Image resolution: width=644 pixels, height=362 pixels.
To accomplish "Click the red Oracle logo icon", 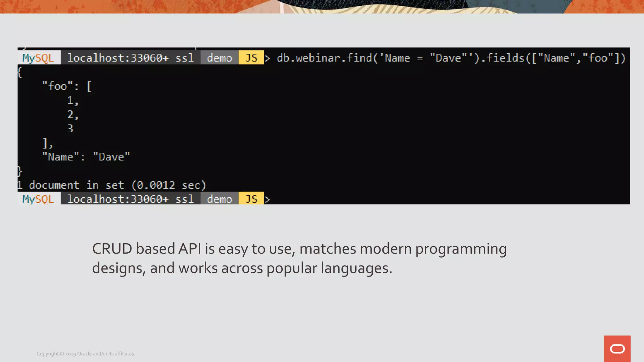I will [x=617, y=348].
